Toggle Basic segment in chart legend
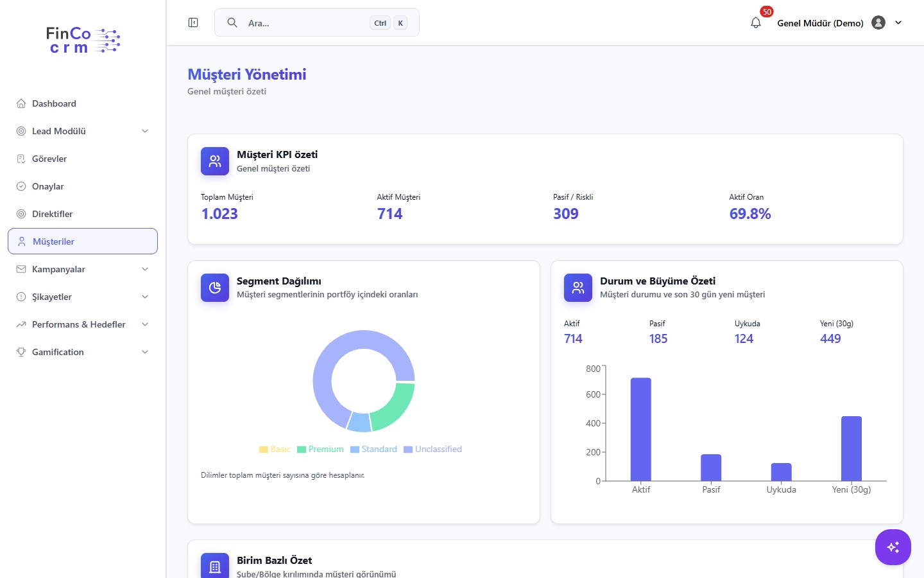This screenshot has width=924, height=578. pos(275,450)
